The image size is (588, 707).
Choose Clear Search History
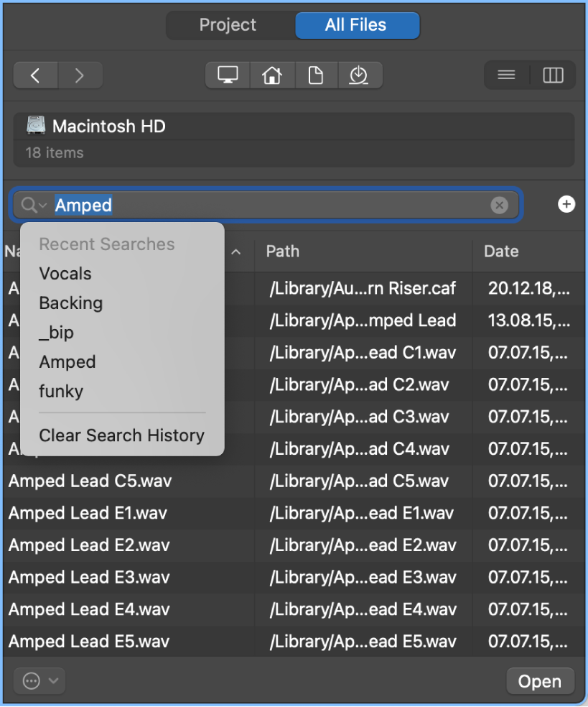[x=121, y=435]
